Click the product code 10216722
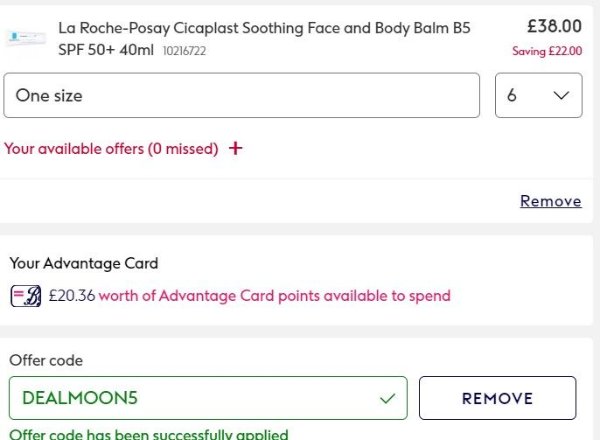 coord(187,50)
